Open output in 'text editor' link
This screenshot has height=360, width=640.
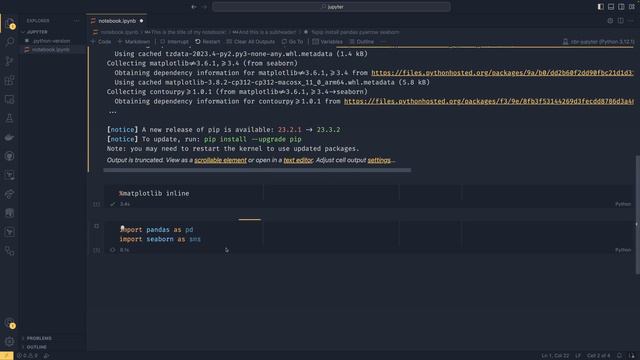coord(298,160)
